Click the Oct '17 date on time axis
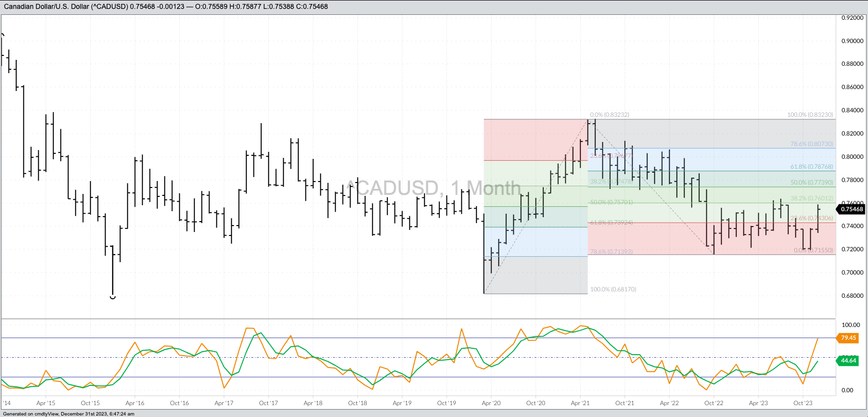The image size is (868, 417). pyautogui.click(x=268, y=403)
